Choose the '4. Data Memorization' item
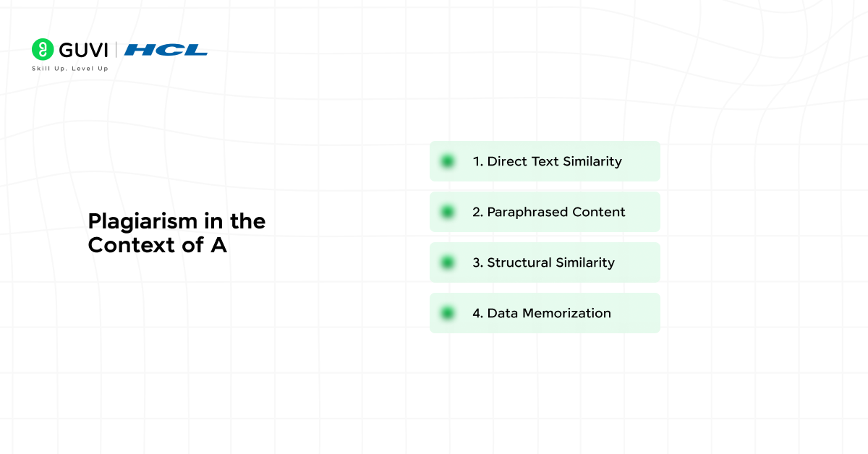Viewport: 868px width, 454px height. [x=545, y=313]
